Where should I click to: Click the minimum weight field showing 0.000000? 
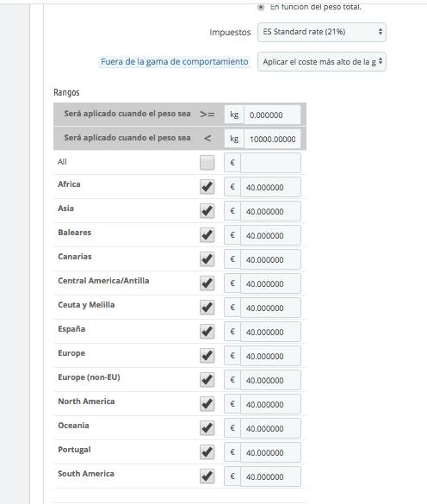[x=272, y=115]
